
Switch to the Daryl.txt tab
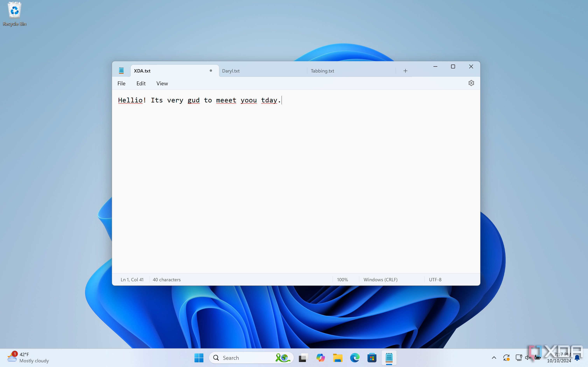(230, 71)
